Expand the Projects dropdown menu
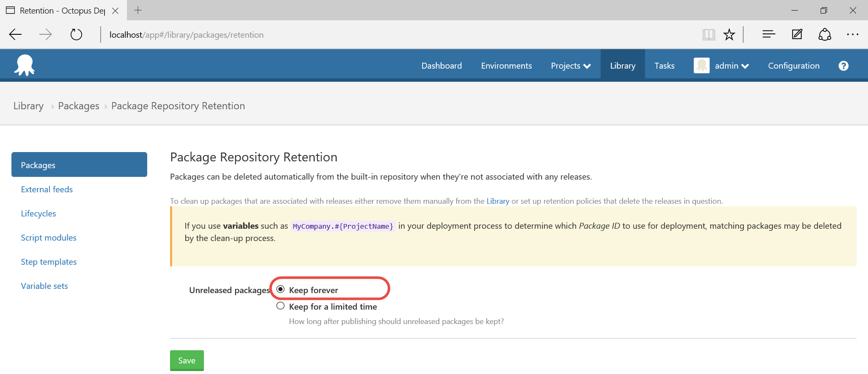The width and height of the screenshot is (868, 374). click(x=570, y=66)
